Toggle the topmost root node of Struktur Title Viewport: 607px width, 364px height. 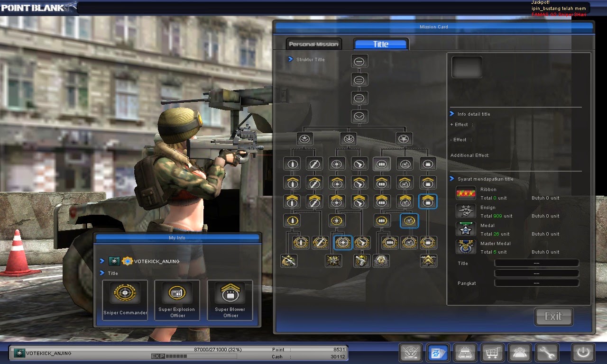[359, 61]
